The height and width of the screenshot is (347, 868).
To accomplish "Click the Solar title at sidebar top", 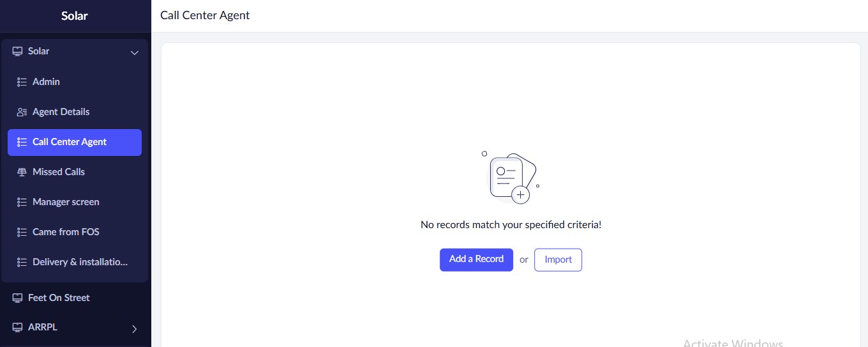I will (75, 16).
